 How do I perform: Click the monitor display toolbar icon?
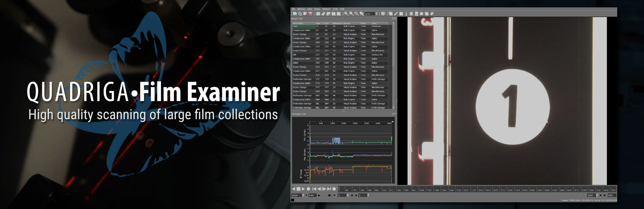pos(383,14)
